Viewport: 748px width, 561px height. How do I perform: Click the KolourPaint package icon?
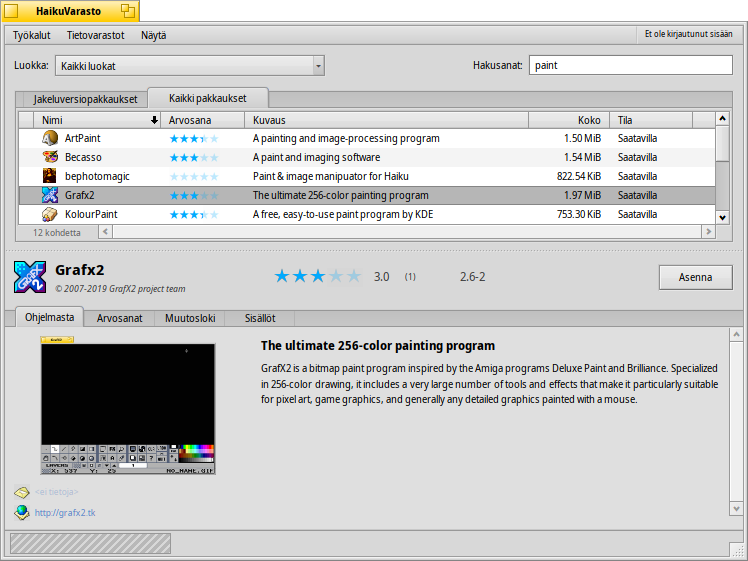[50, 214]
